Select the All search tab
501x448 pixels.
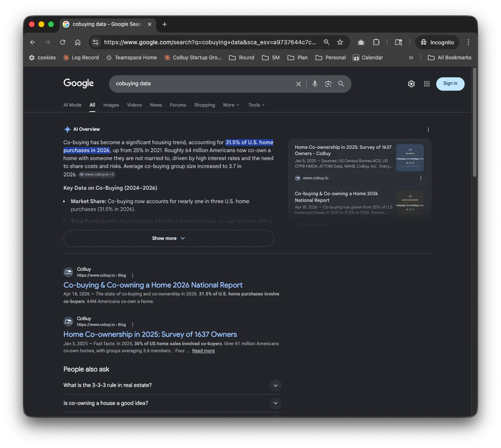[x=92, y=105]
